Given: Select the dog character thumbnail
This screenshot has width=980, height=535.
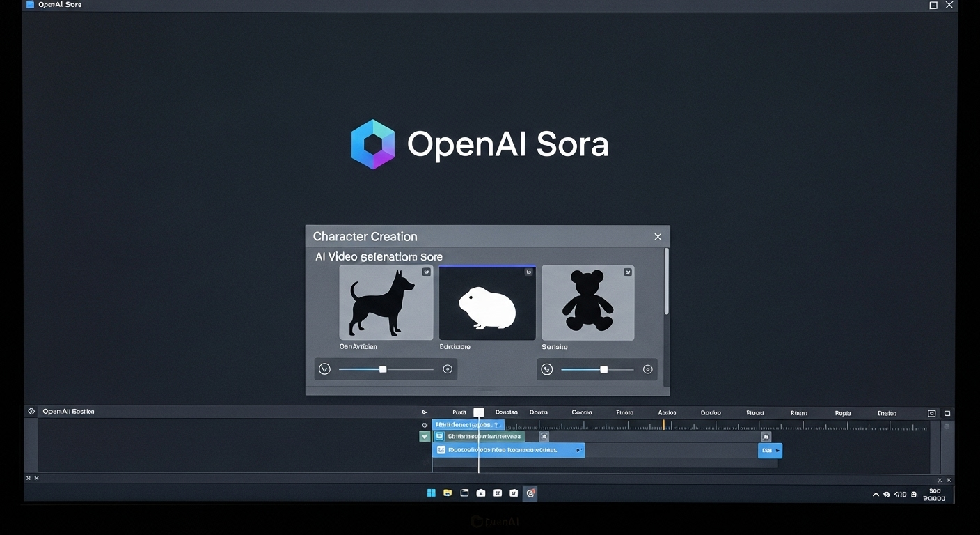Looking at the screenshot, I should [x=386, y=303].
